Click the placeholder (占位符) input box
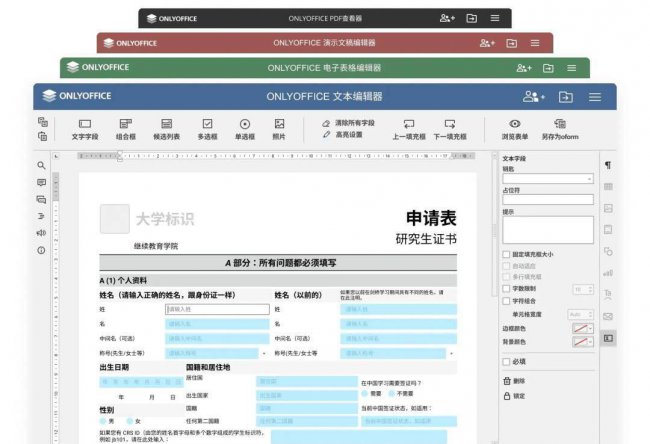Image resolution: width=650 pixels, height=444 pixels. coord(548,200)
